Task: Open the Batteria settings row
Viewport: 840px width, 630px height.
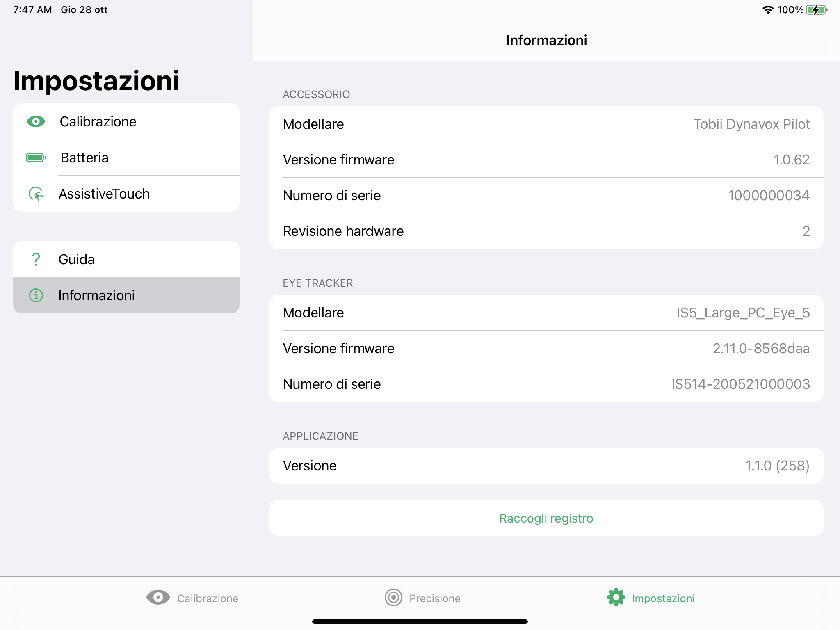Action: (126, 157)
